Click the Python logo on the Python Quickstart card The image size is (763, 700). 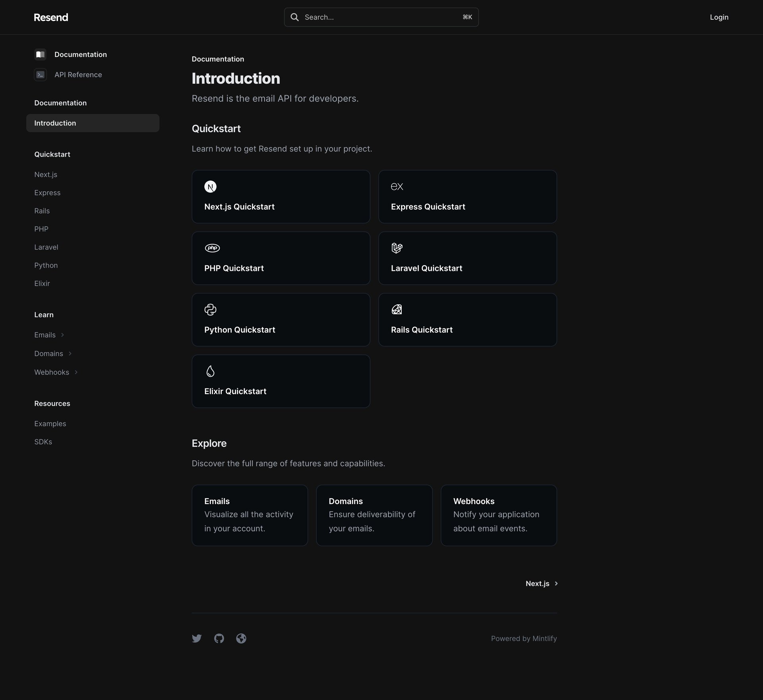point(210,309)
